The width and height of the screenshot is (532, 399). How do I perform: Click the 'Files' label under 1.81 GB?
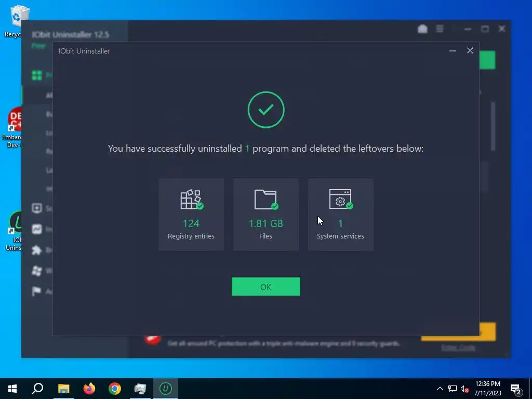265,236
